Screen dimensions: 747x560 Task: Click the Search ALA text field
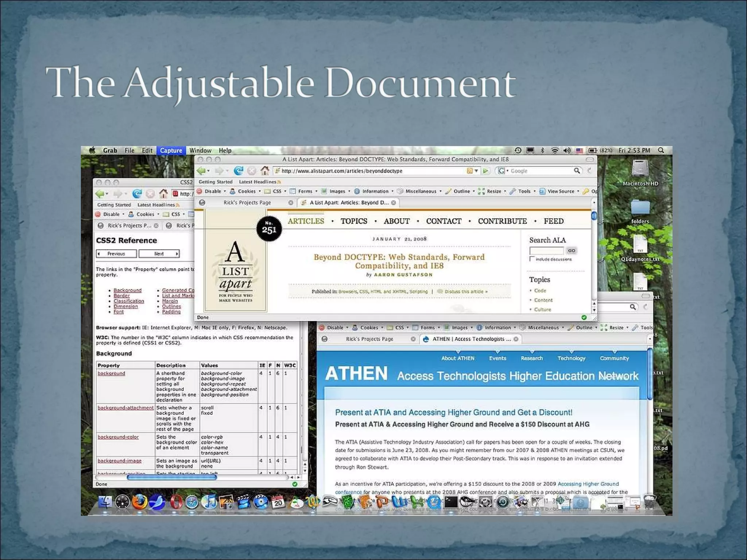click(546, 250)
